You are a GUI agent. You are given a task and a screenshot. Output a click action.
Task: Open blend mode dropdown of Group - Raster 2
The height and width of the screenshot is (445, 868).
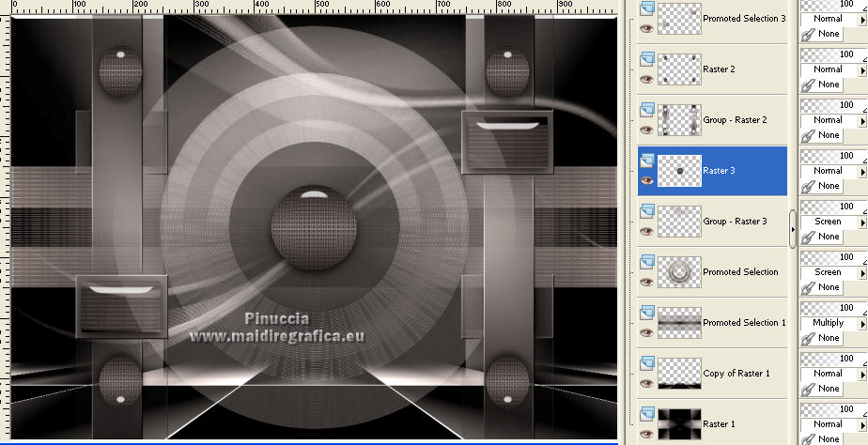[862, 121]
